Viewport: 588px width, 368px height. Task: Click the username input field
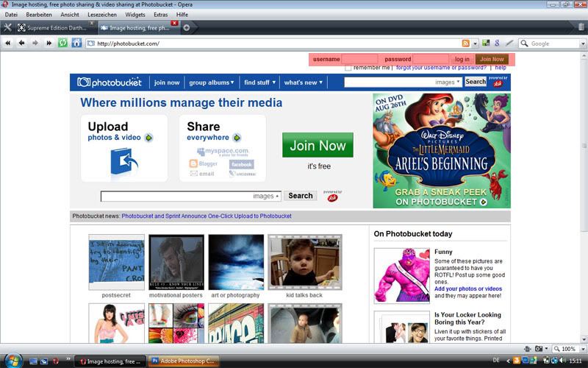click(x=359, y=59)
